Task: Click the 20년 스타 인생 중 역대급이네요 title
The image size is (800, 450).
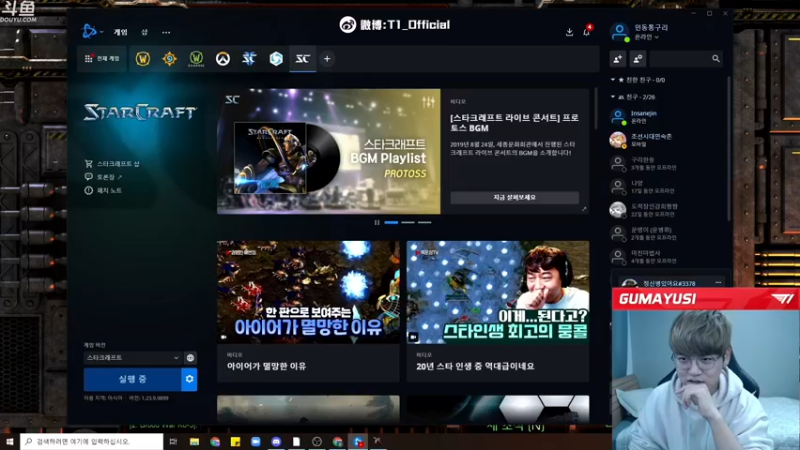Action: [x=475, y=366]
